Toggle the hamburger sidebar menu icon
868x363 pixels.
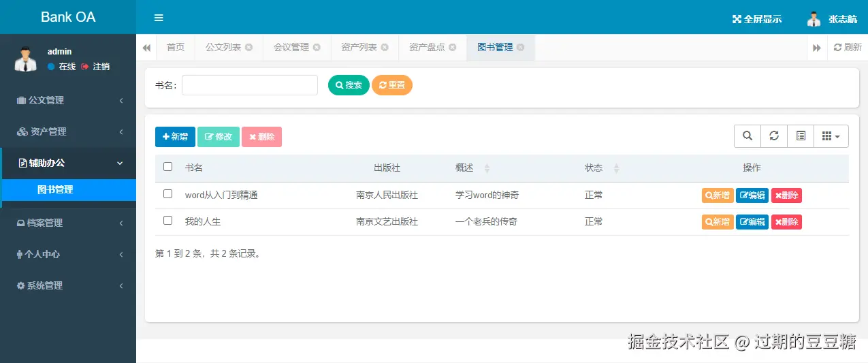click(x=159, y=18)
